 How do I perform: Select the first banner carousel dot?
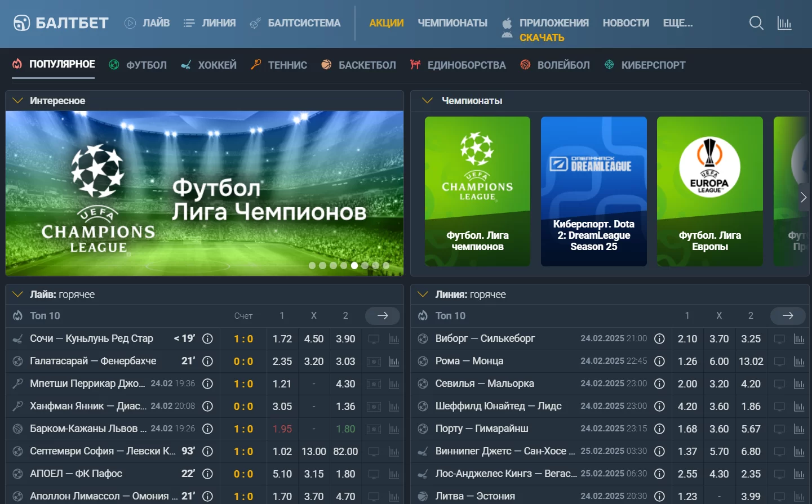coord(312,265)
